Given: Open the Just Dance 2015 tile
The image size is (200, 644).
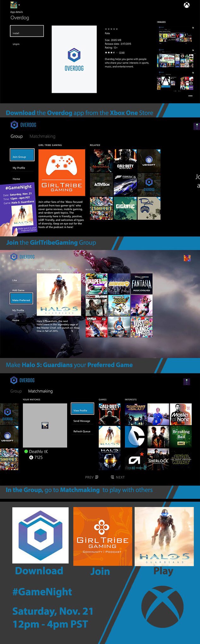Looking at the screenshot, I should click(142, 327).
